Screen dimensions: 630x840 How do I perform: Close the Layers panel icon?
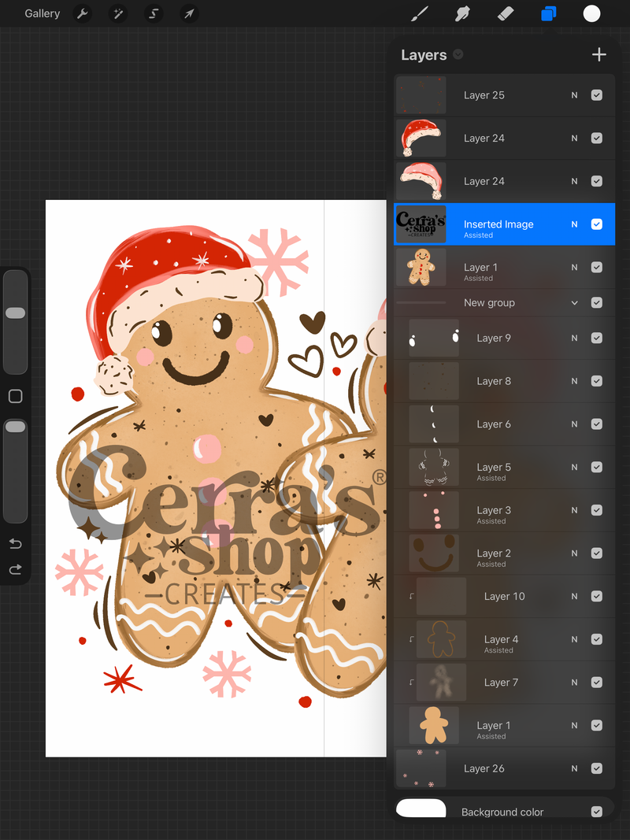tap(549, 13)
